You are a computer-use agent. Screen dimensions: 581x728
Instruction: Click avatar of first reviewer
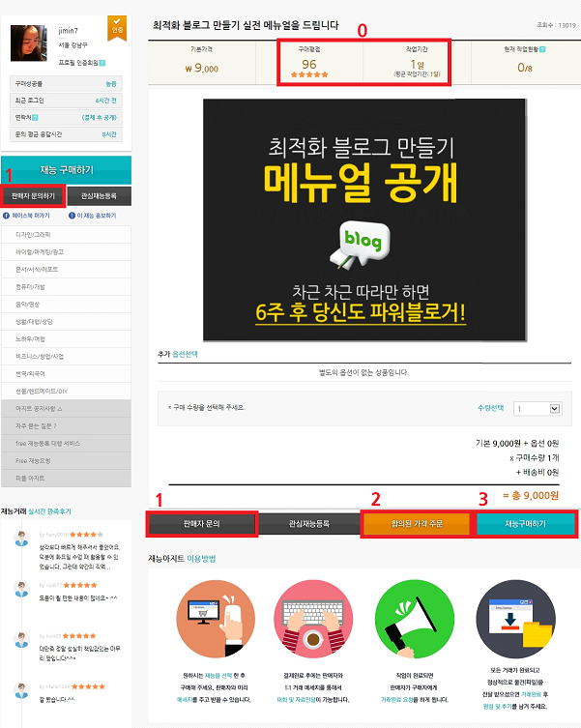[21, 539]
